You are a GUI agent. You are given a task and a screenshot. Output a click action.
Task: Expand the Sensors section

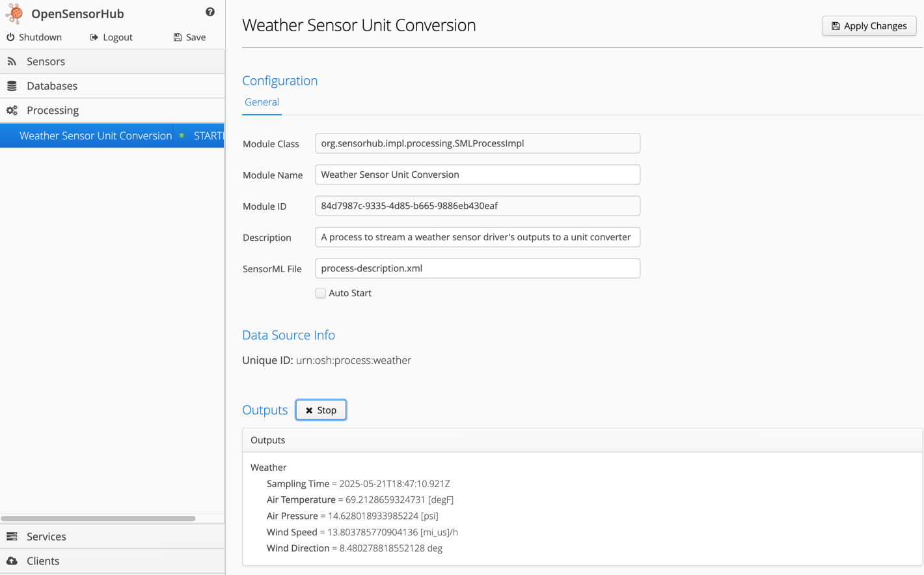(46, 61)
